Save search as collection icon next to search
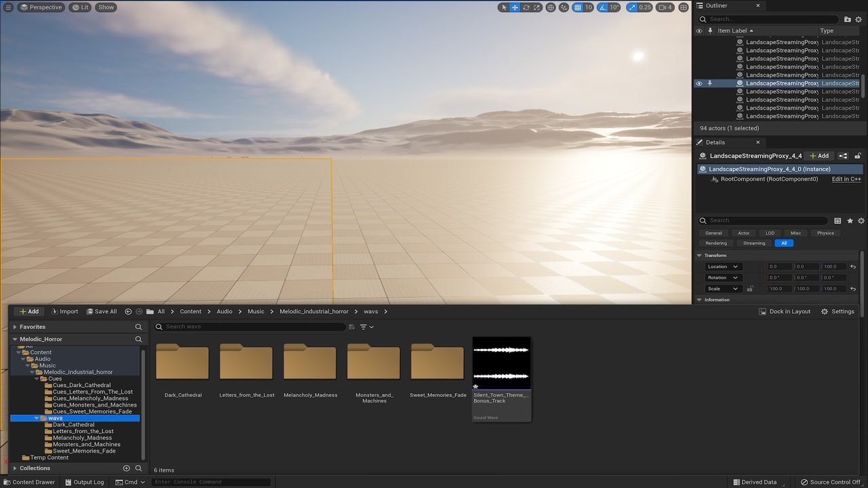Image resolution: width=868 pixels, height=488 pixels. 351,327
